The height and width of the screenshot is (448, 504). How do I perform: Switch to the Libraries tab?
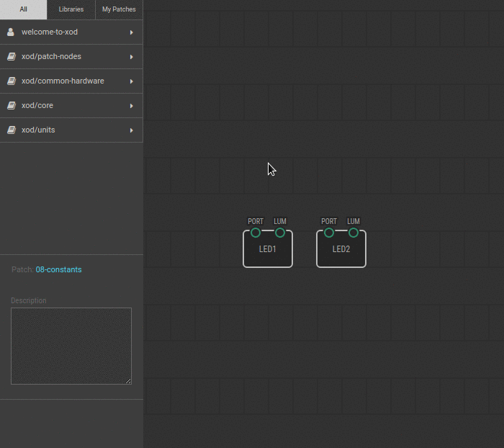tap(71, 9)
